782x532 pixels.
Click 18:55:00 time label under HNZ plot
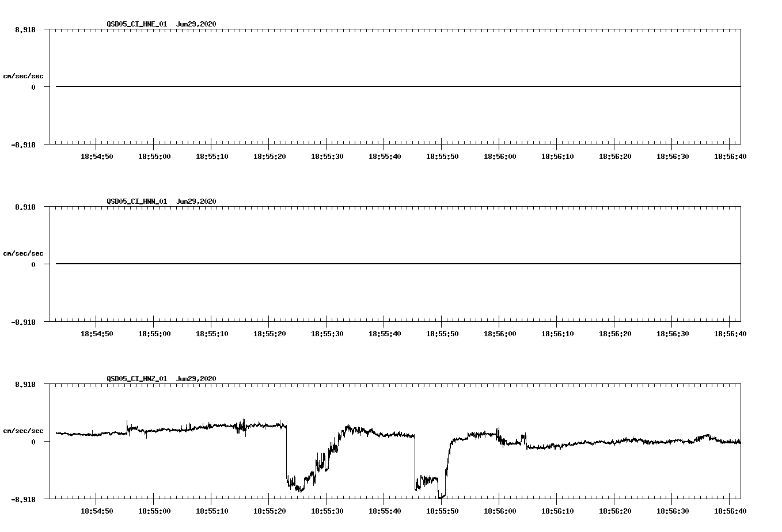(154, 511)
